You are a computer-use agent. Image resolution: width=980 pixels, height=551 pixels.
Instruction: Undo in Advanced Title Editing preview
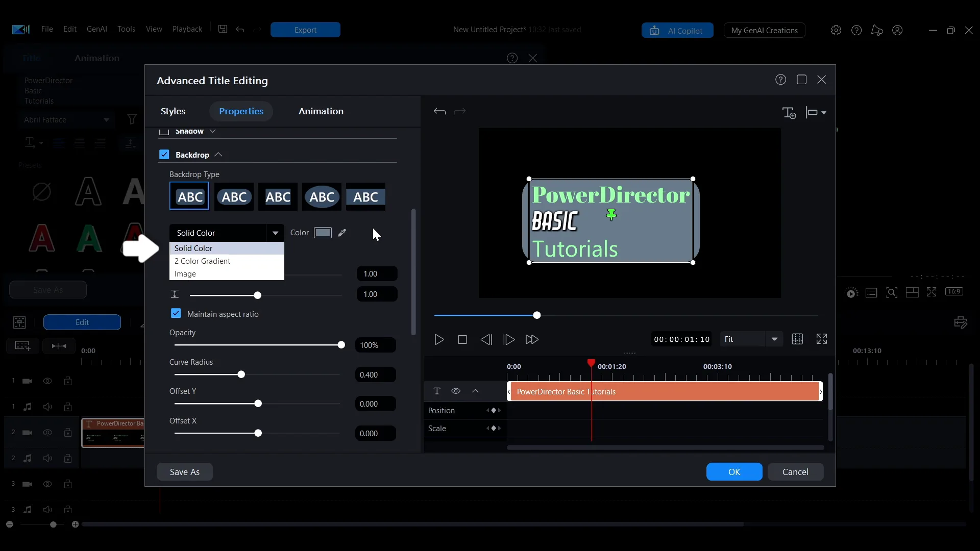pyautogui.click(x=439, y=111)
